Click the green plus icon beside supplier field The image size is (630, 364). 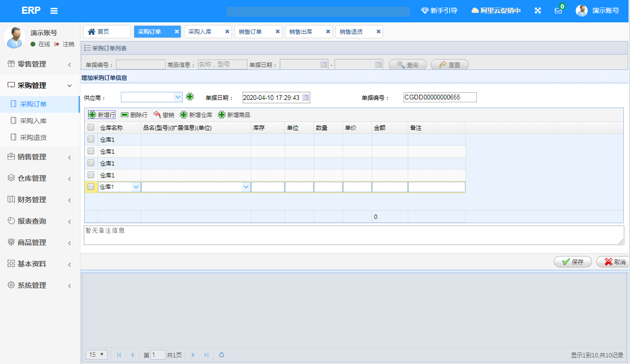point(190,97)
